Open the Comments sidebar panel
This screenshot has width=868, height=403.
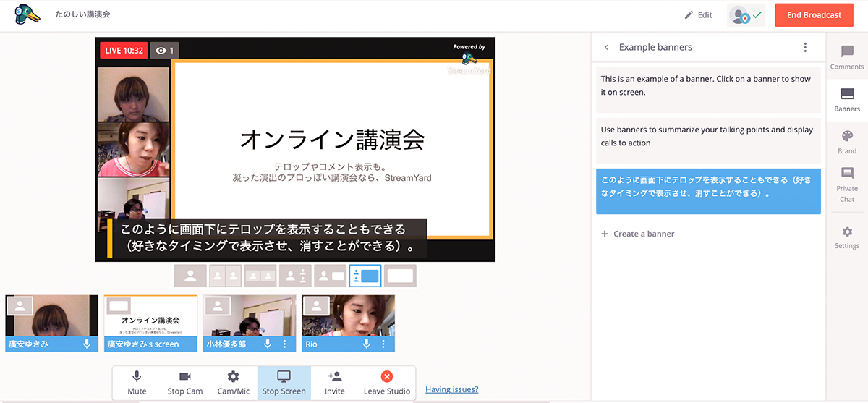click(x=846, y=57)
